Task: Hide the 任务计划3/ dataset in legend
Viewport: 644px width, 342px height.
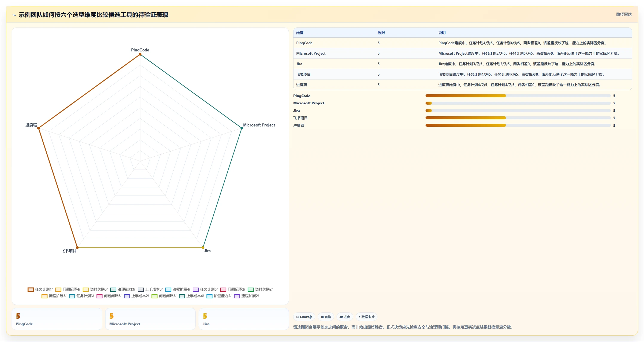Action: pos(81,296)
